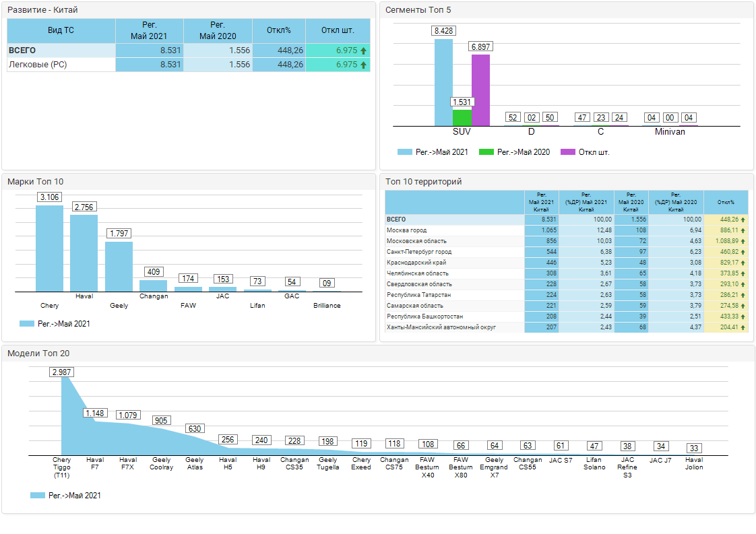The height and width of the screenshot is (534, 756).
Task: Select the ВСЕГО row label in the Развитие table
Action: [22, 51]
